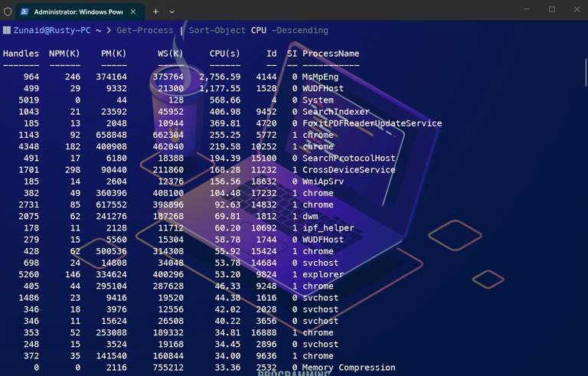
Task: Click the NPM(K) column header
Action: click(x=64, y=54)
